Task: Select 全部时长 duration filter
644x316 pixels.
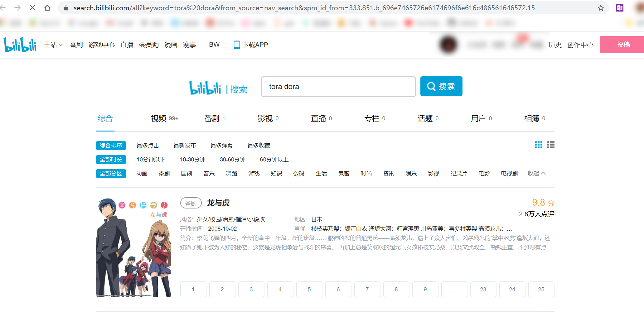Action: [111, 160]
